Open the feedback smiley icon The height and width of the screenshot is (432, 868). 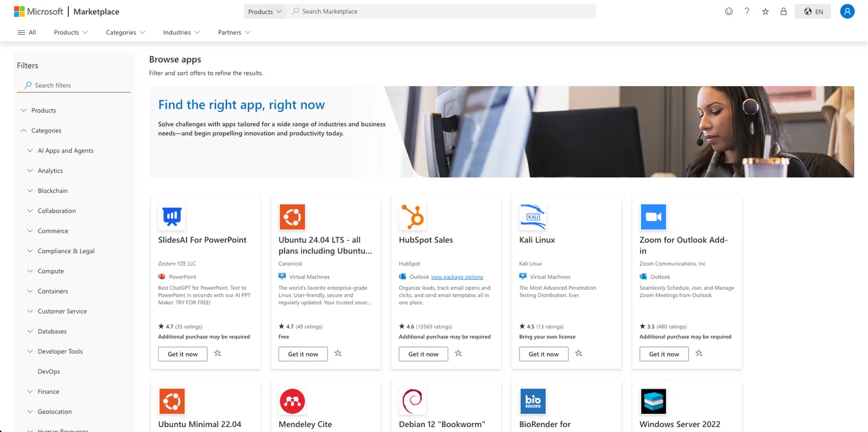(728, 11)
